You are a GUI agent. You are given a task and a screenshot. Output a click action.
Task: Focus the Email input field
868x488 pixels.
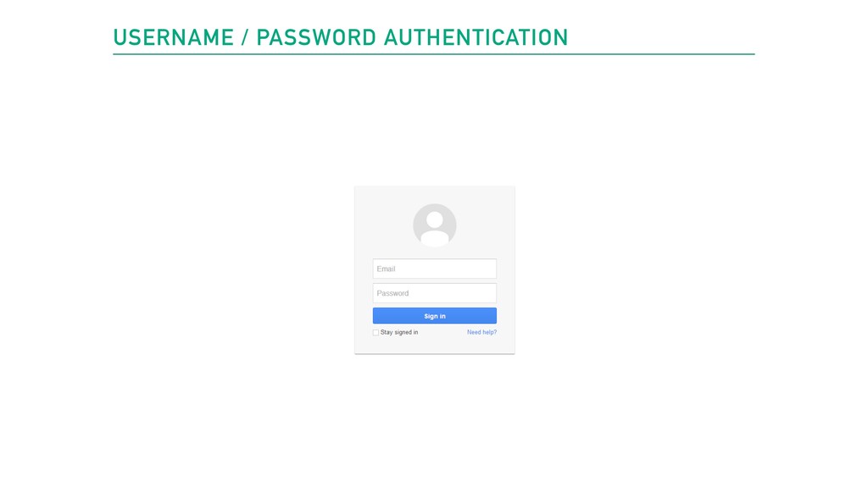pyautogui.click(x=434, y=269)
